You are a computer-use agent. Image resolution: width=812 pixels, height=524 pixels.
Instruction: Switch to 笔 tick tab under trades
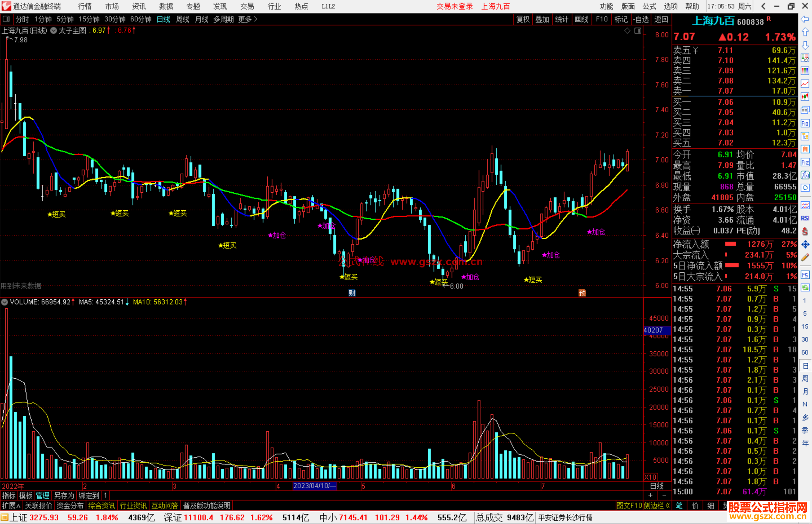pos(679,506)
